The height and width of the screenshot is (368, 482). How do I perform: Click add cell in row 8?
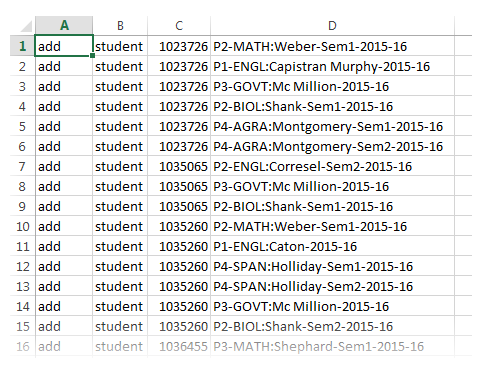click(x=64, y=186)
